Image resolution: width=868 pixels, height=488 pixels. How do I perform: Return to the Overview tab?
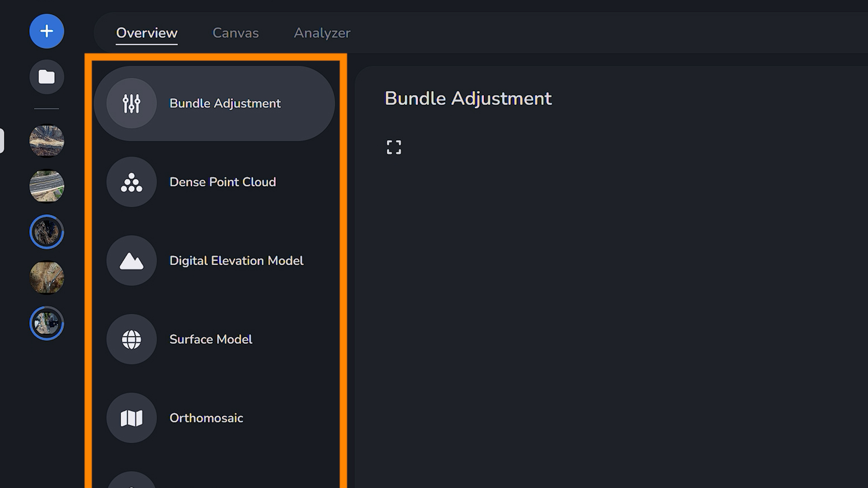pyautogui.click(x=147, y=33)
